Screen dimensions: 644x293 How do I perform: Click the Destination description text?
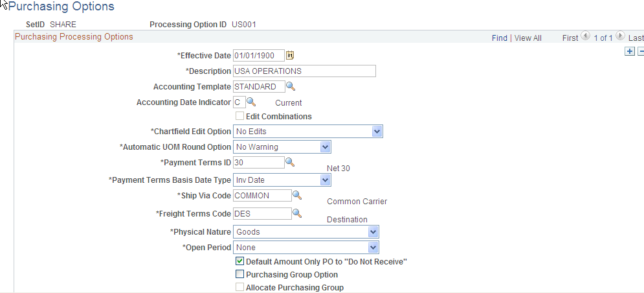pos(347,220)
